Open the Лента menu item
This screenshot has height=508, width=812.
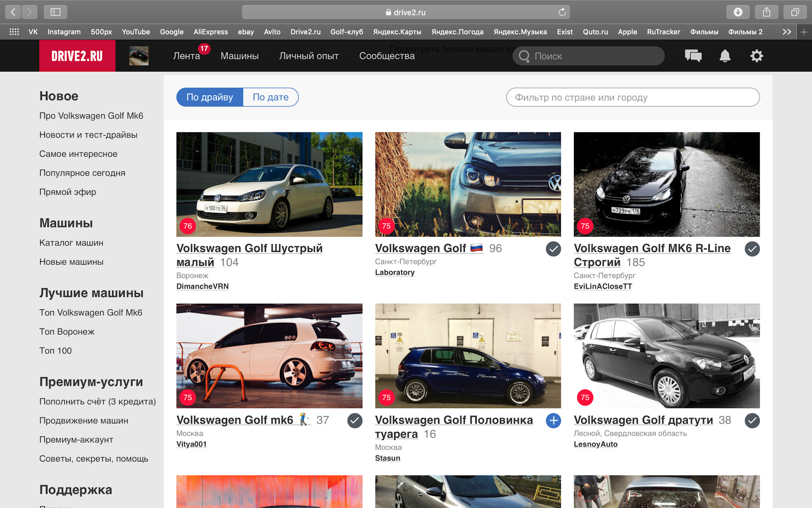coord(187,56)
